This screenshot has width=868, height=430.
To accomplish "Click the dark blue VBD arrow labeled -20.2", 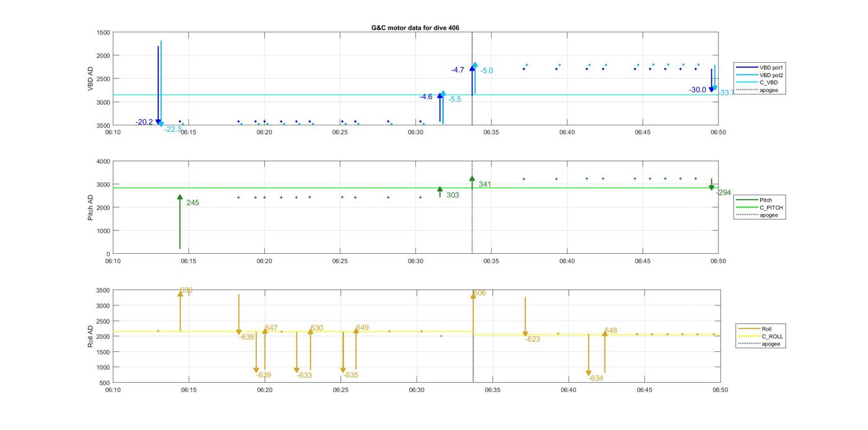I will (x=158, y=86).
